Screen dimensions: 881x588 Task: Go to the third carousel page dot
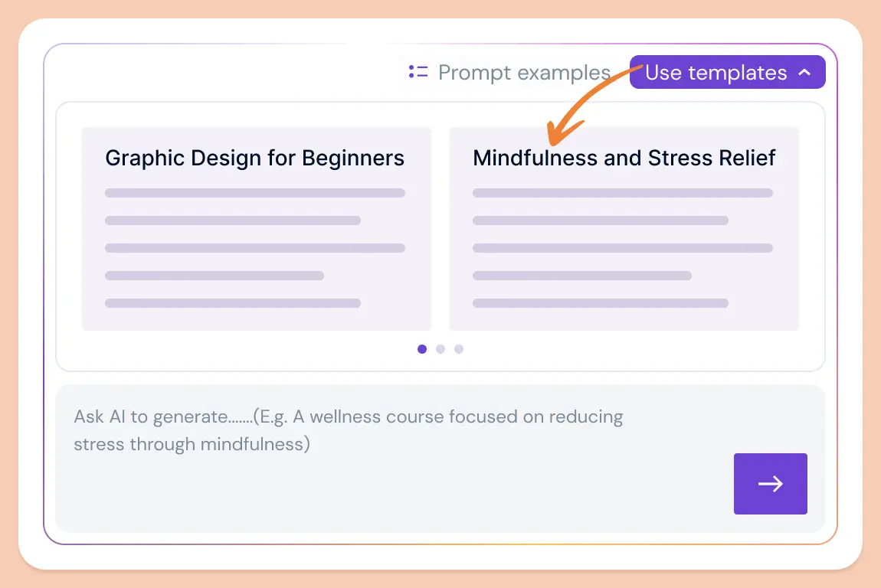[x=459, y=349]
